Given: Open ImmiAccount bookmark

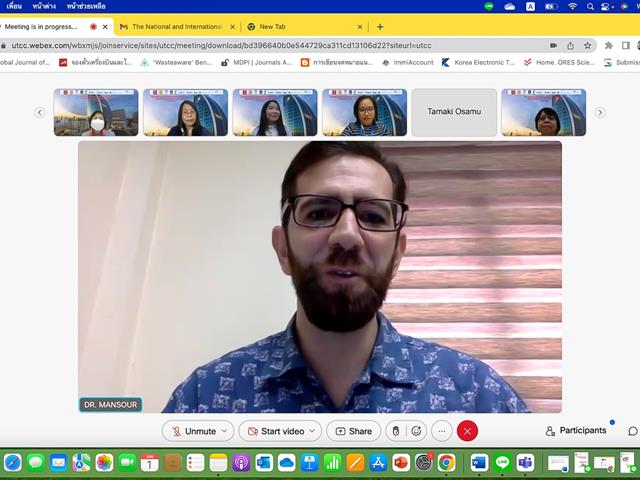Looking at the screenshot, I should (407, 62).
